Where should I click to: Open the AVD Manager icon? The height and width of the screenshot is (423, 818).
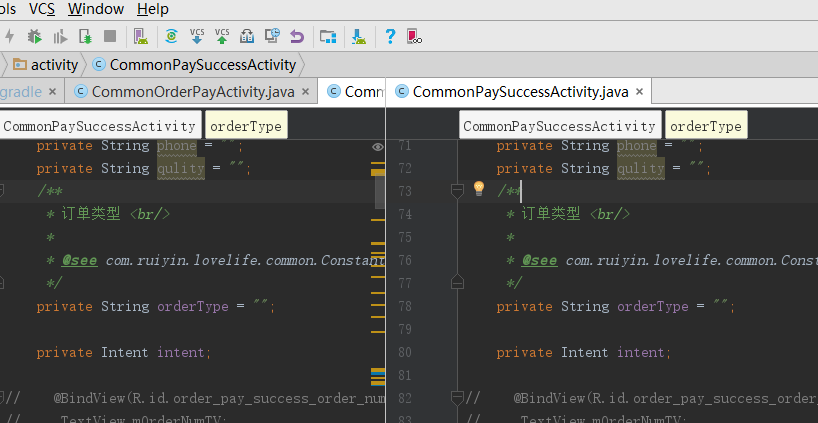click(141, 36)
